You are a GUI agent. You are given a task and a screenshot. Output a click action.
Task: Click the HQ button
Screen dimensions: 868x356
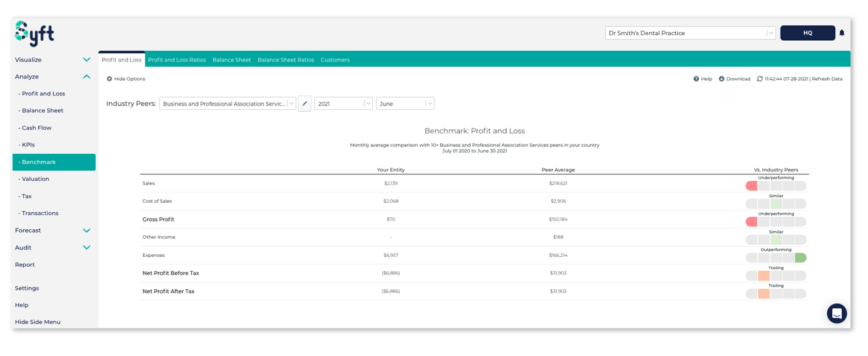[808, 33]
